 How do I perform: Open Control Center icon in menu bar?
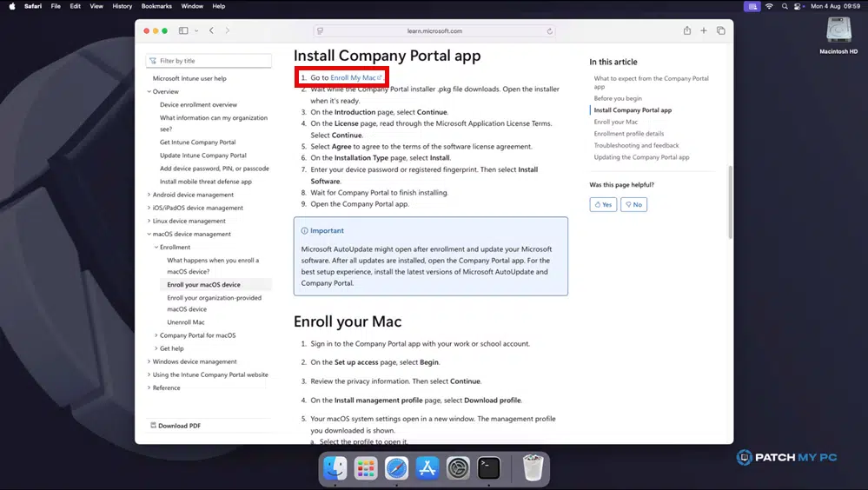(798, 6)
